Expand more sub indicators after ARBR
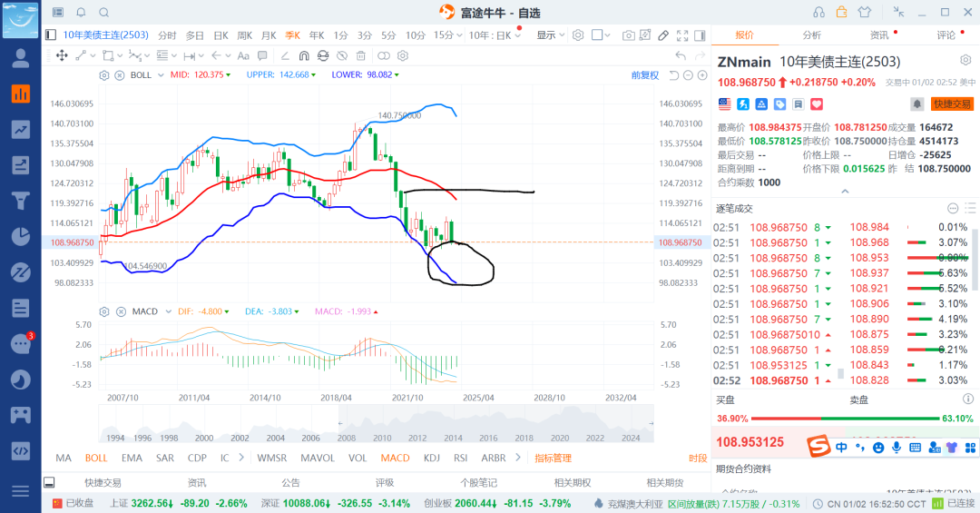980x513 pixels. pyautogui.click(x=517, y=458)
